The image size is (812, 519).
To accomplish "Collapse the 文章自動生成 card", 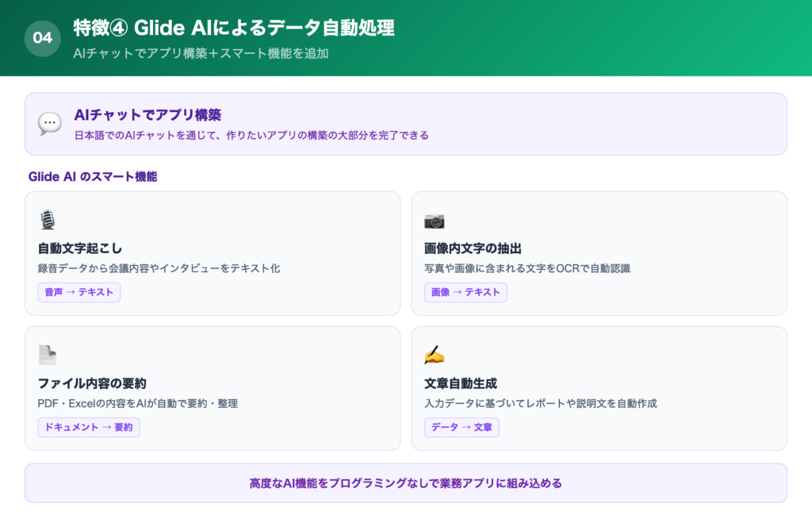I will click(x=599, y=389).
